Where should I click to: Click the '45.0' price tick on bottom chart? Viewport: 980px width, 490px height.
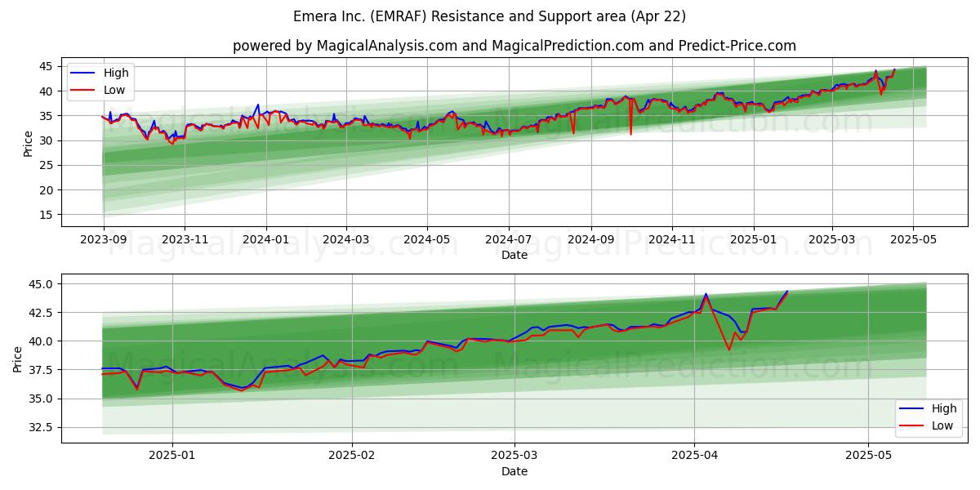pyautogui.click(x=41, y=284)
